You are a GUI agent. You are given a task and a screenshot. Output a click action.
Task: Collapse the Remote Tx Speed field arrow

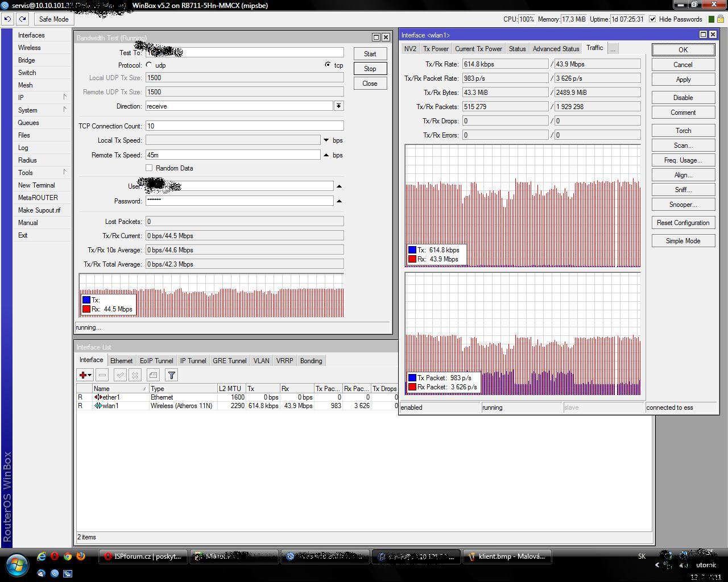(326, 155)
